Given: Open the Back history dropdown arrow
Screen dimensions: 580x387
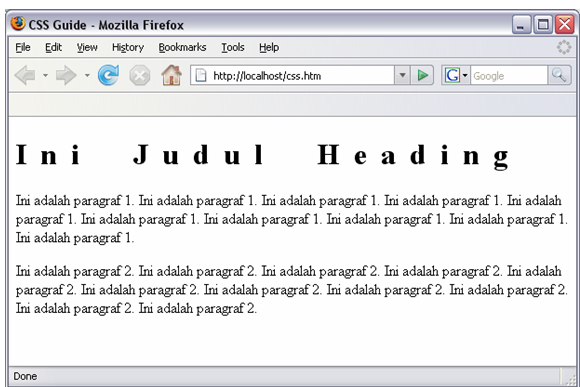Looking at the screenshot, I should tap(45, 75).
